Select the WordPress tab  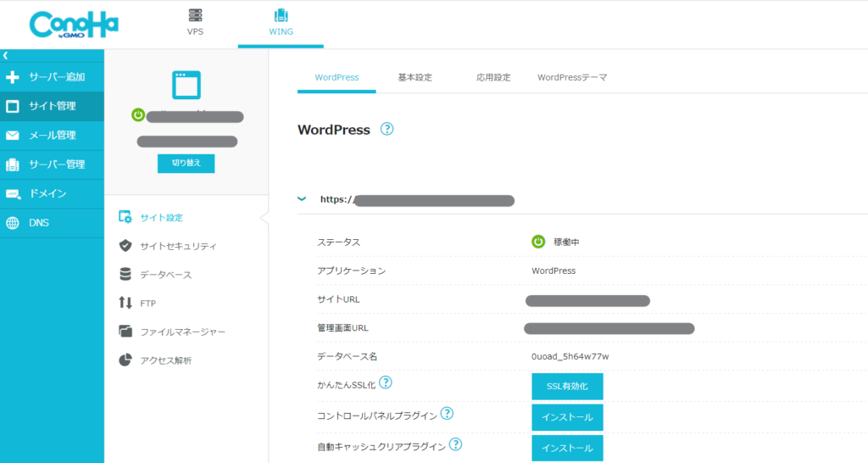tap(337, 77)
